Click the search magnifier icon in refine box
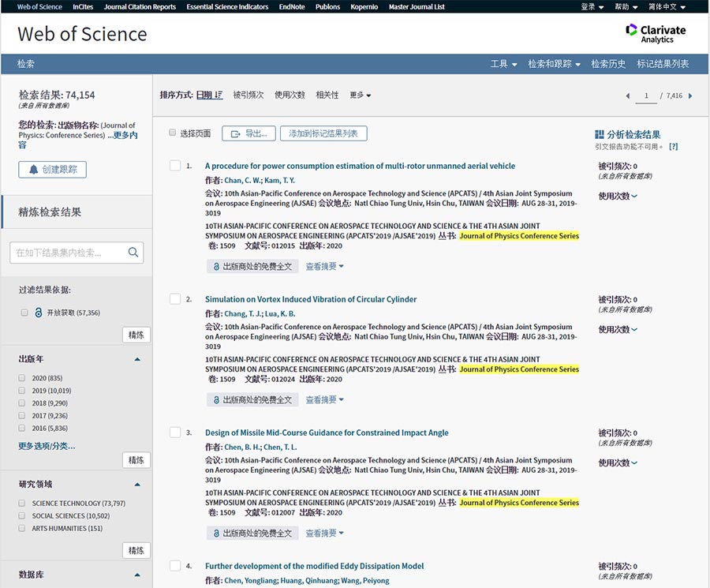 (x=133, y=253)
